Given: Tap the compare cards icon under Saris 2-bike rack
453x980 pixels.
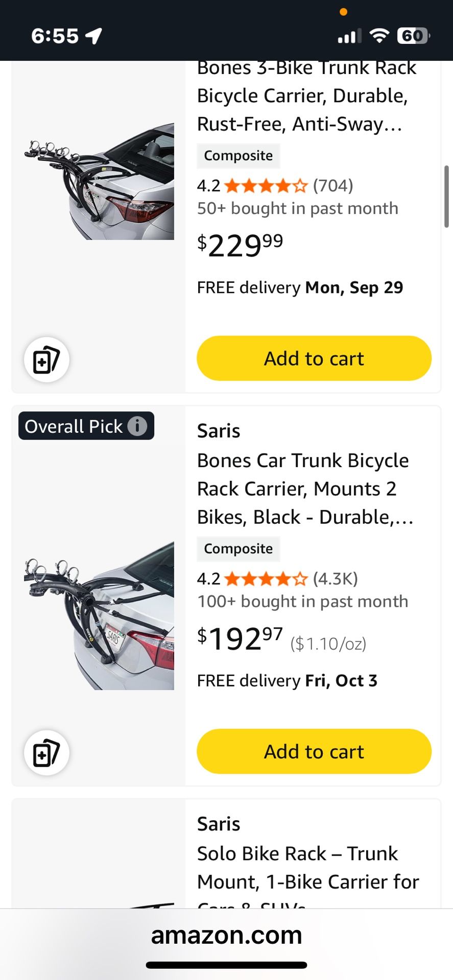Looking at the screenshot, I should (x=46, y=753).
